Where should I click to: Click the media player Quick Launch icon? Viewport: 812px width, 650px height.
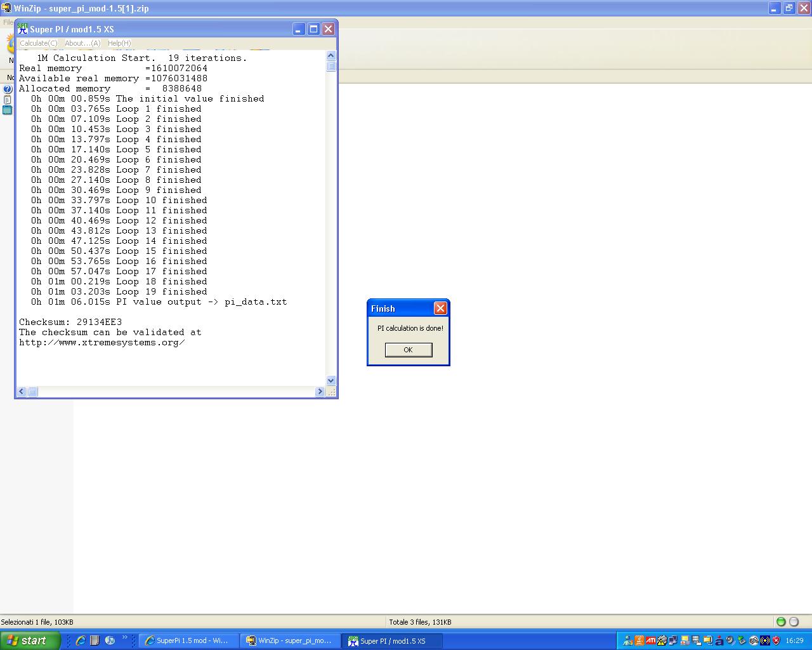109,640
